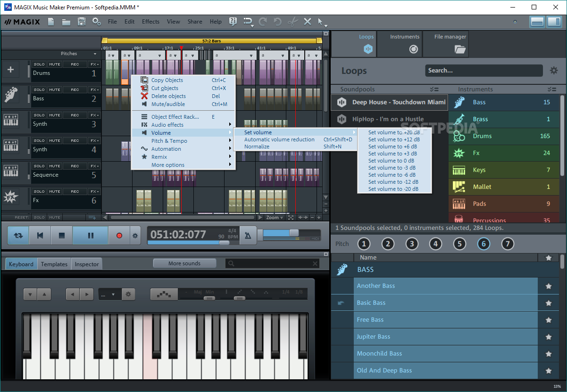Open the keyboard preset '...' dropdown
The image size is (567, 392).
[x=110, y=294]
